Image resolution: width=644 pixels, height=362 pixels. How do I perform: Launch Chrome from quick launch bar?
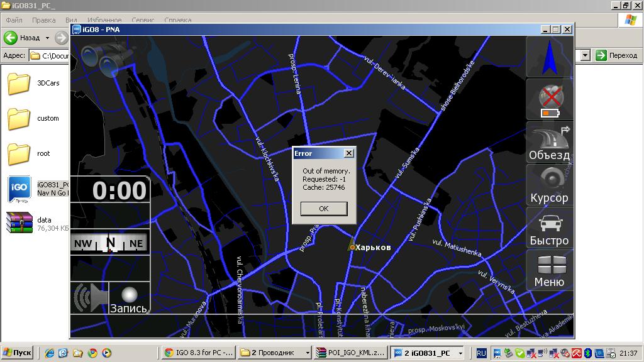coord(92,353)
